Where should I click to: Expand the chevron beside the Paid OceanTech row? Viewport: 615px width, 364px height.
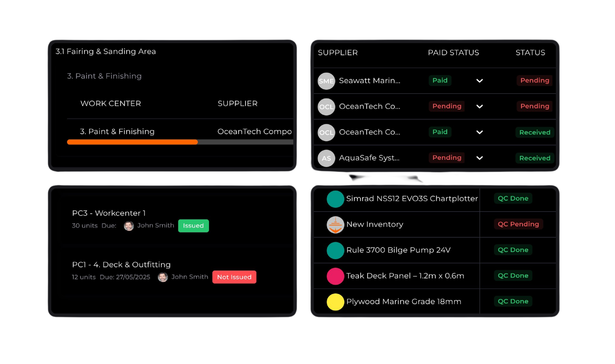point(479,132)
